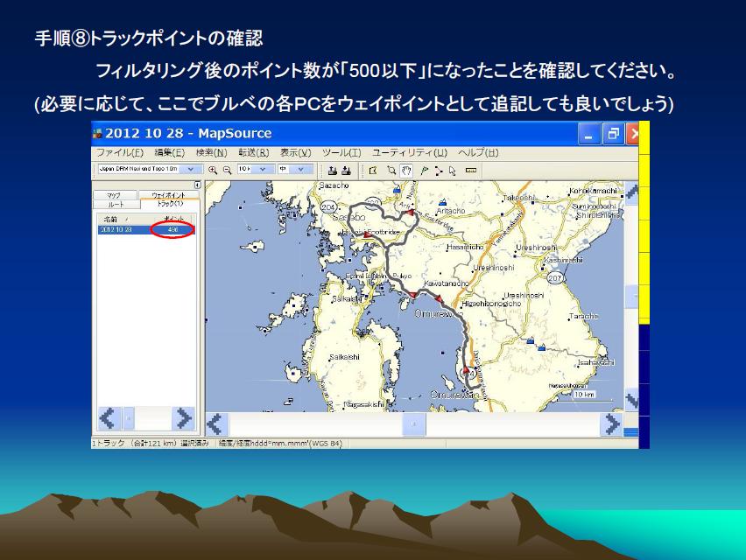
Task: Click the track point count 496
Action: [x=172, y=230]
